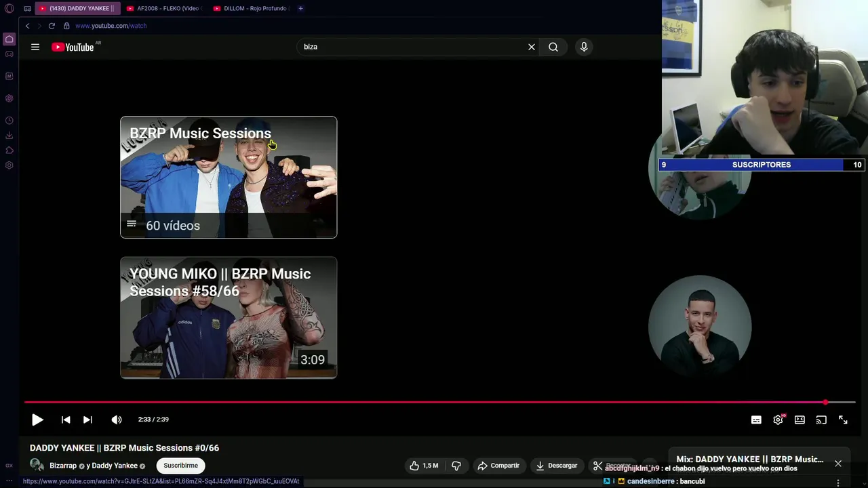Go forward to the next page

[39, 26]
